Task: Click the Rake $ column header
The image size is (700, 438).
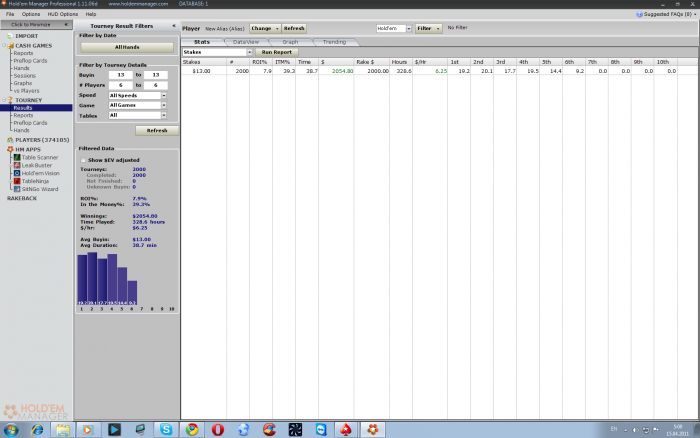Action: pos(371,62)
